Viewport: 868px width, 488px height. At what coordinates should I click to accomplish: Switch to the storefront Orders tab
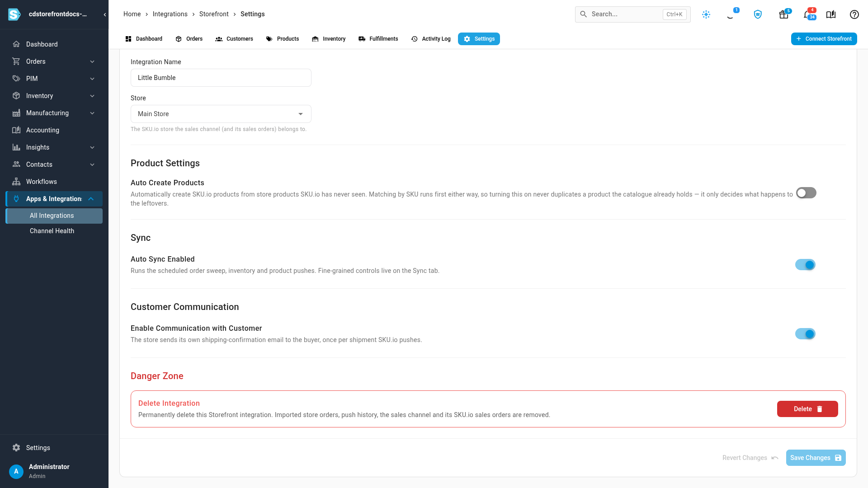coord(189,39)
